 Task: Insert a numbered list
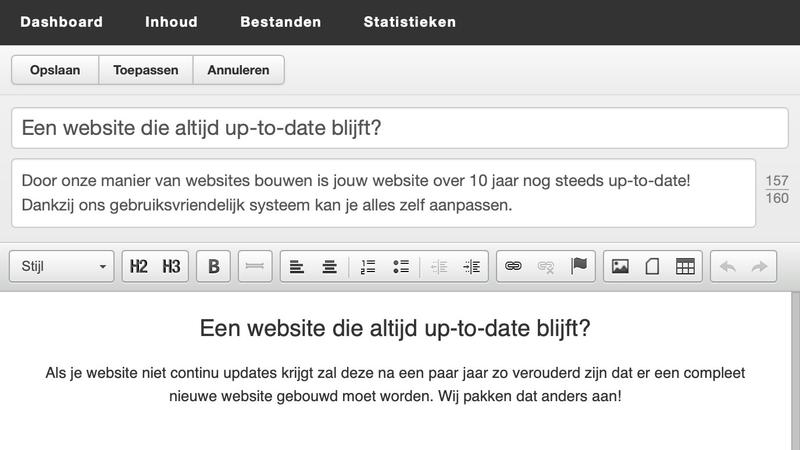point(368,266)
